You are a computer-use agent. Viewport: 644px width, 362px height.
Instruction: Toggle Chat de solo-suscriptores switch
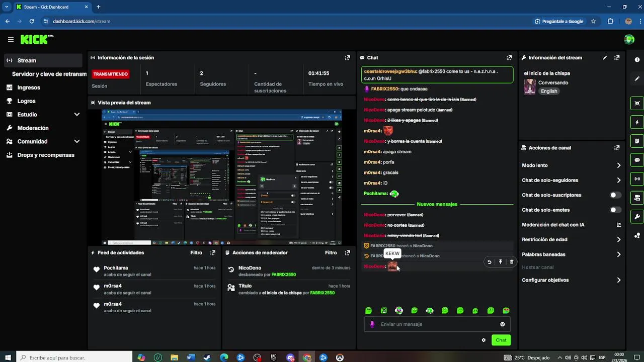pyautogui.click(x=615, y=195)
